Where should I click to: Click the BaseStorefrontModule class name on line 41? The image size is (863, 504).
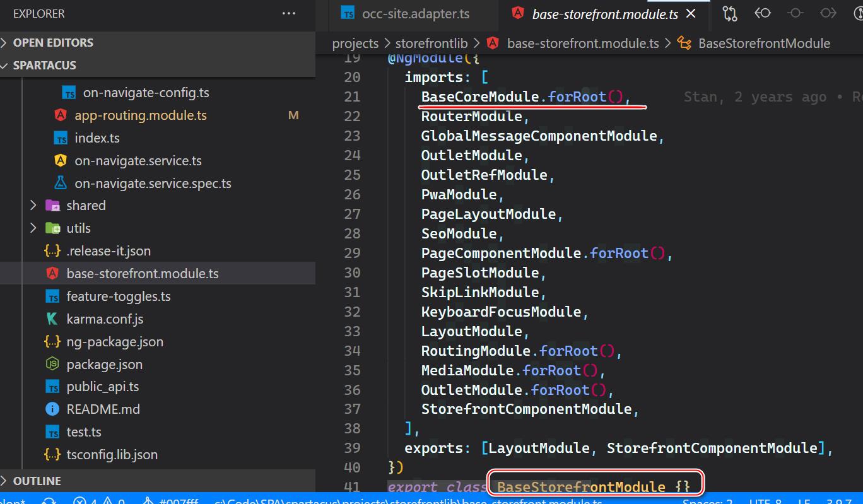coord(581,487)
